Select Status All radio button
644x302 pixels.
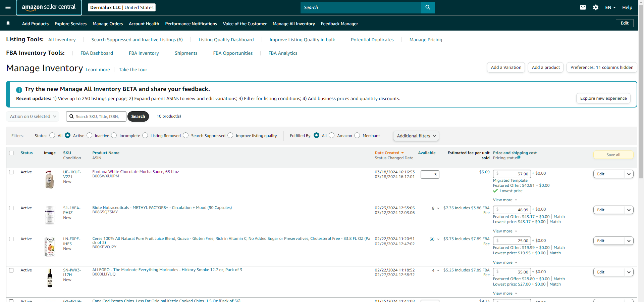[52, 135]
